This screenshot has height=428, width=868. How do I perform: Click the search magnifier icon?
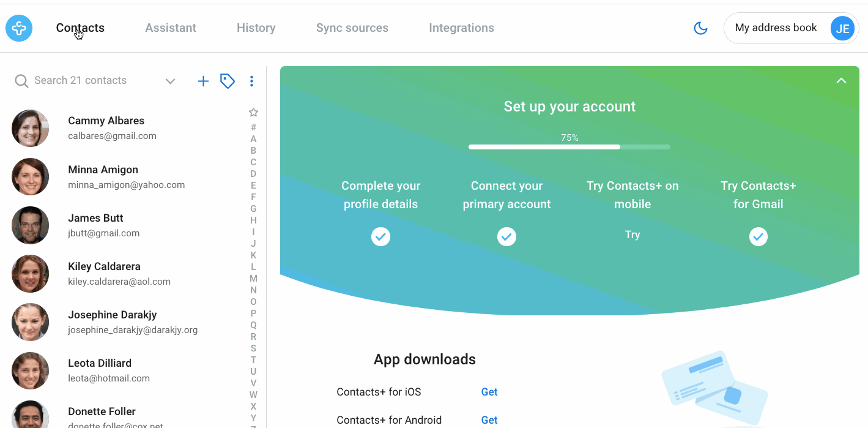coord(21,81)
